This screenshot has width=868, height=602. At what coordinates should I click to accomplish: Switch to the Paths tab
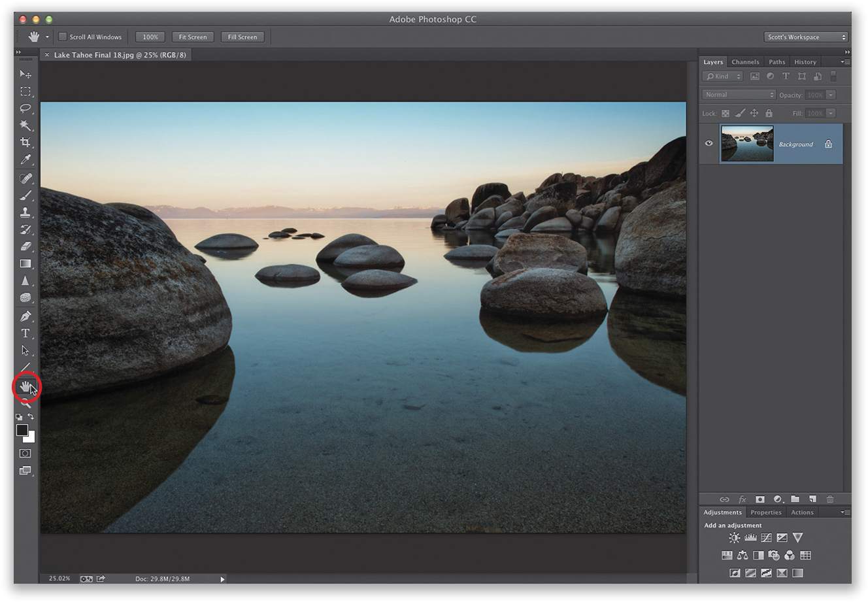pos(777,62)
